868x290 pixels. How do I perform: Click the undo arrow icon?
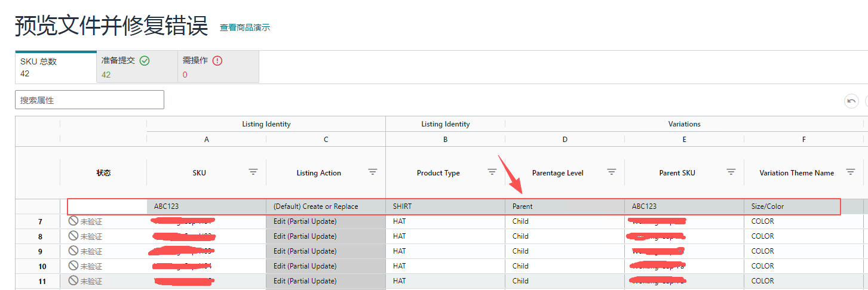click(851, 101)
